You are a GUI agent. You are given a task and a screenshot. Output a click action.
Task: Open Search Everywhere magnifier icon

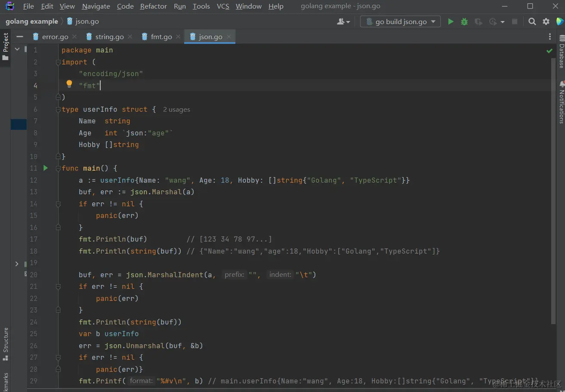[532, 21]
